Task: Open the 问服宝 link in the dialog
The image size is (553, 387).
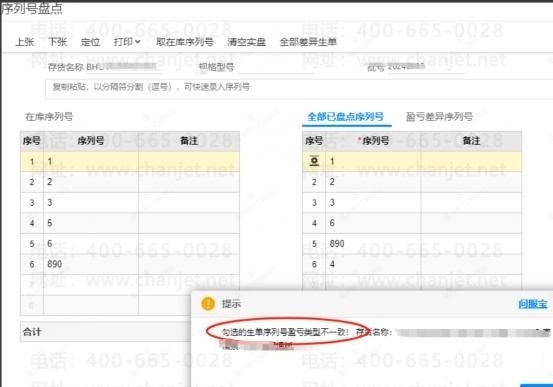Action: [533, 304]
